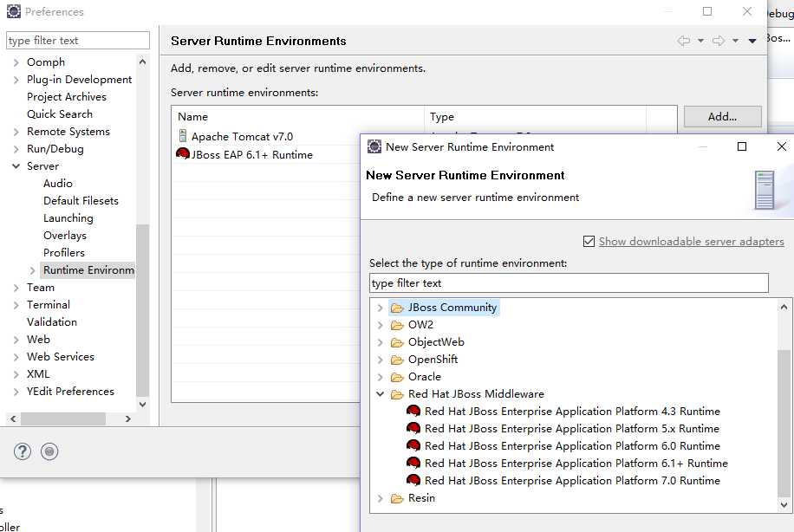
Task: Expand the JBoss Community folder
Action: click(380, 308)
